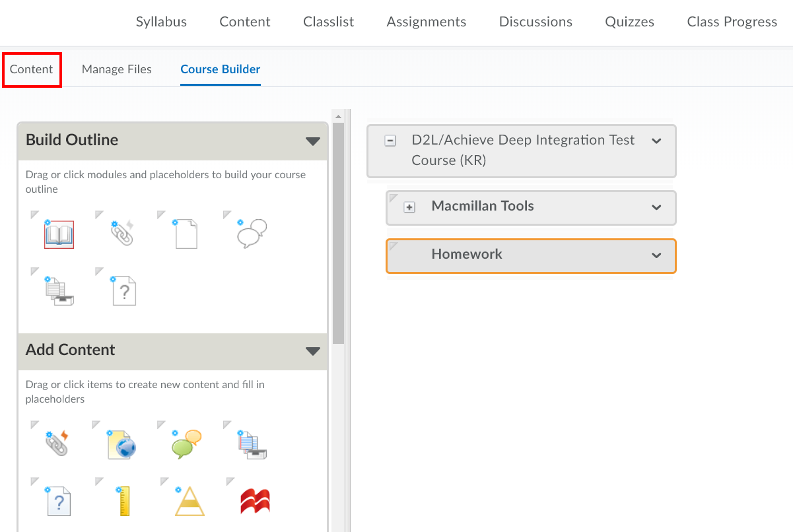Collapse the Add Content panel arrow
Screen dimensions: 793x532
(x=313, y=351)
